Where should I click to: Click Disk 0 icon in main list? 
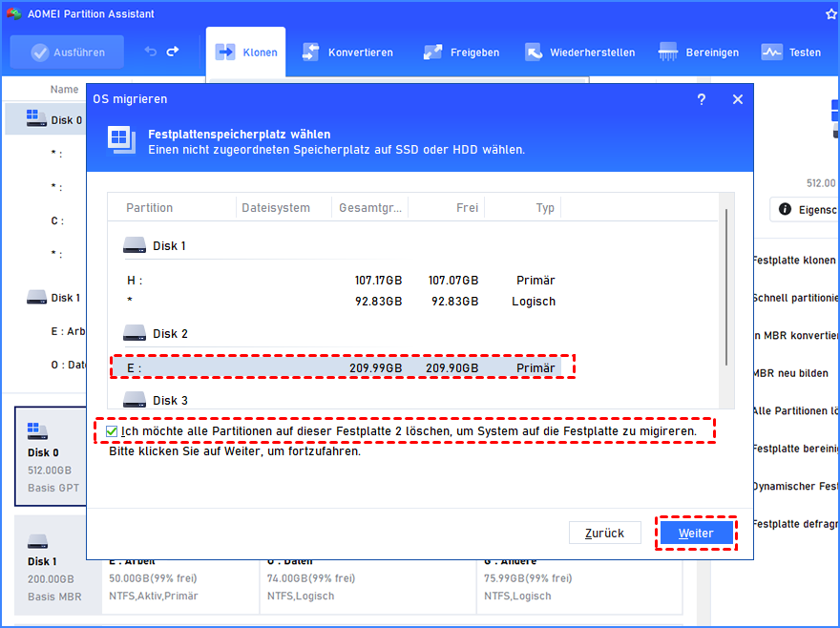pyautogui.click(x=36, y=118)
